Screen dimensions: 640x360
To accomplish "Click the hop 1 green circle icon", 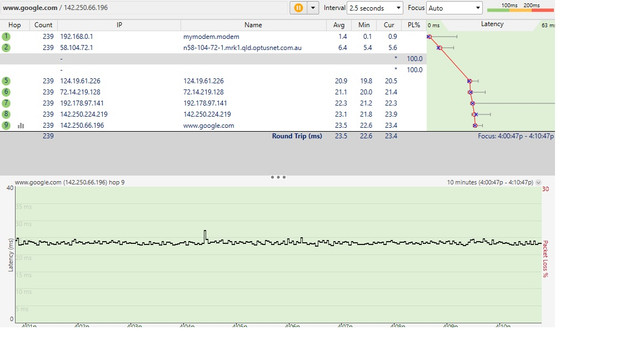I will [x=6, y=36].
